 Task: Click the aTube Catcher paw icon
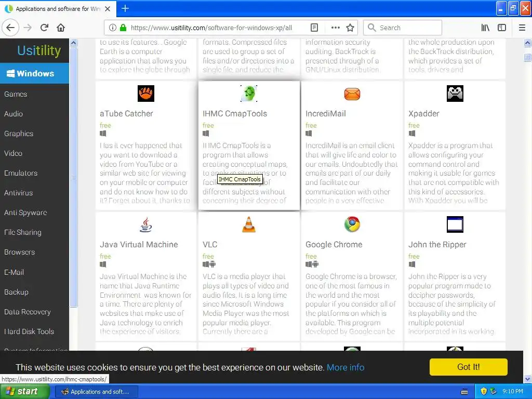(x=146, y=94)
